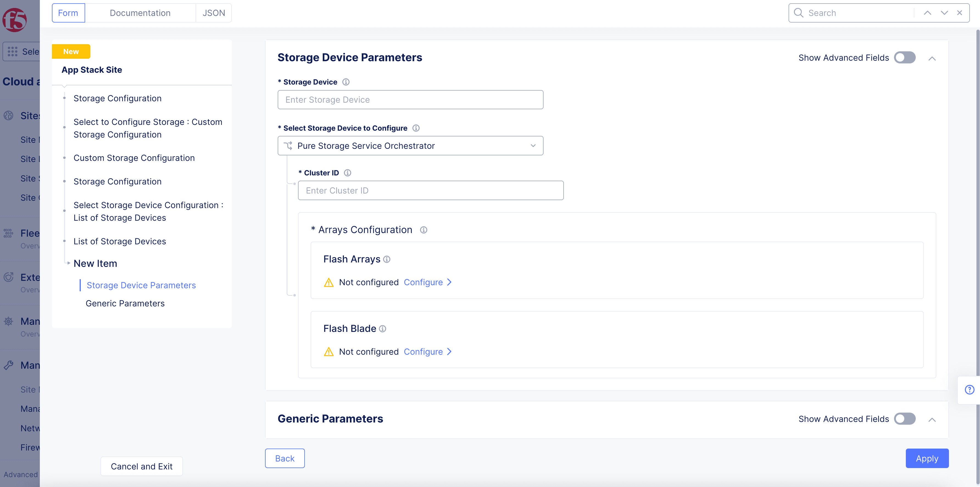The image size is (980, 487).
Task: Open the JSON tab
Action: pyautogui.click(x=213, y=13)
